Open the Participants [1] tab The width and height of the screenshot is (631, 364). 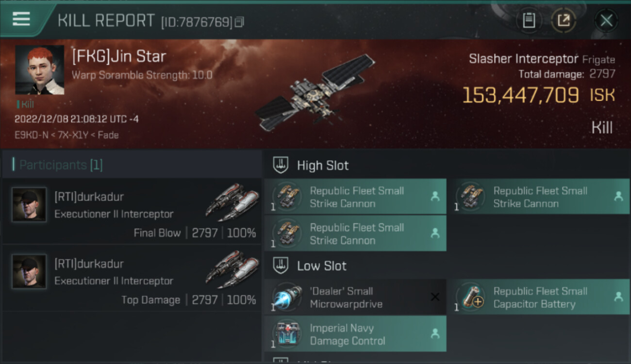[x=61, y=165]
